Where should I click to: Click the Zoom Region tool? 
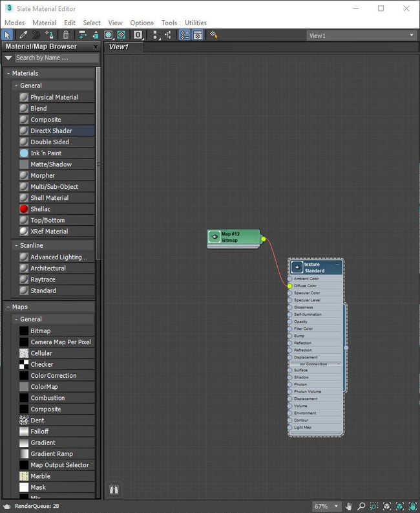coord(374,507)
